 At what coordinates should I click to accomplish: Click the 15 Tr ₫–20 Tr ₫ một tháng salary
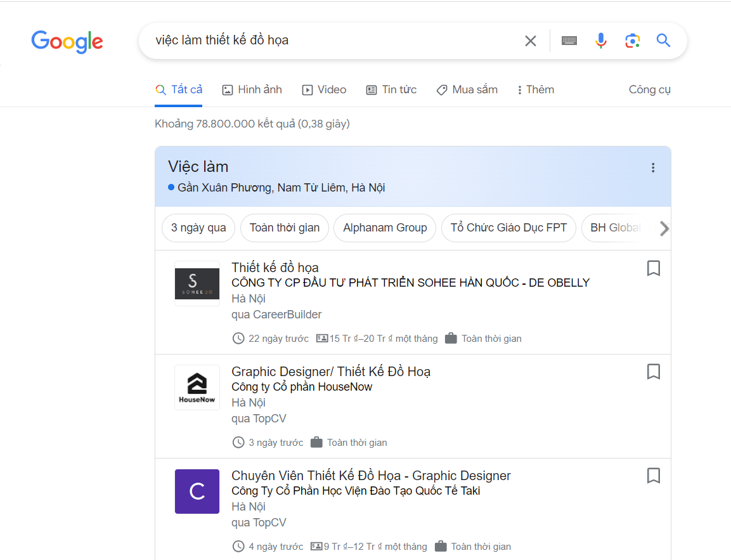click(x=383, y=339)
